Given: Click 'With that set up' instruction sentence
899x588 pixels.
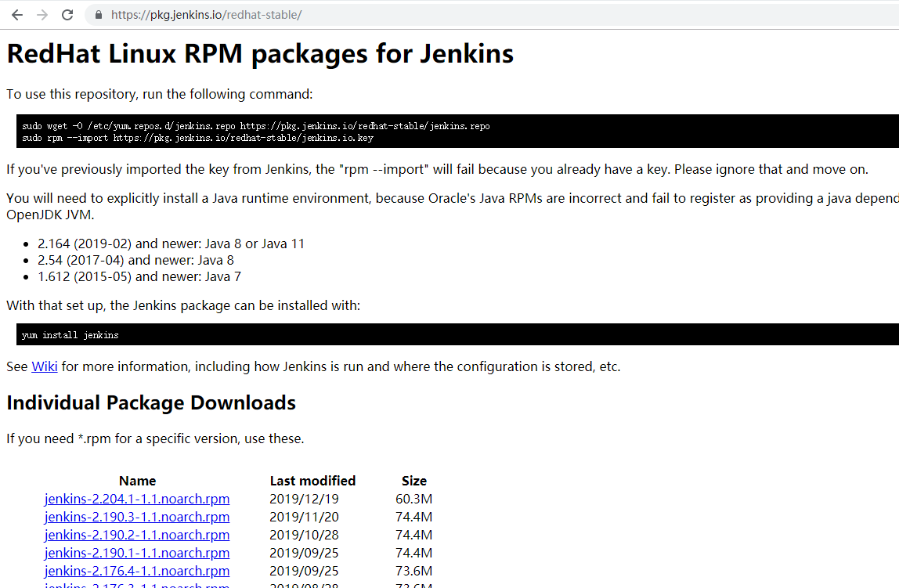Looking at the screenshot, I should click(183, 306).
